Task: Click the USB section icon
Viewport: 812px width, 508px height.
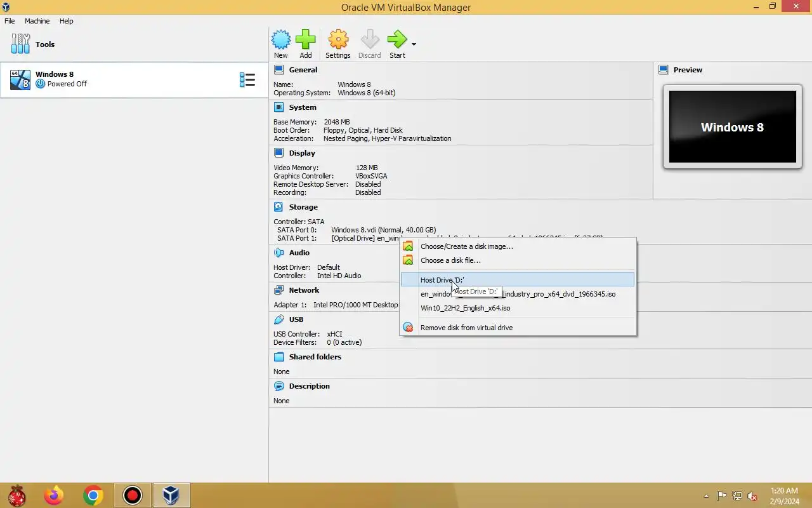Action: coord(278,319)
